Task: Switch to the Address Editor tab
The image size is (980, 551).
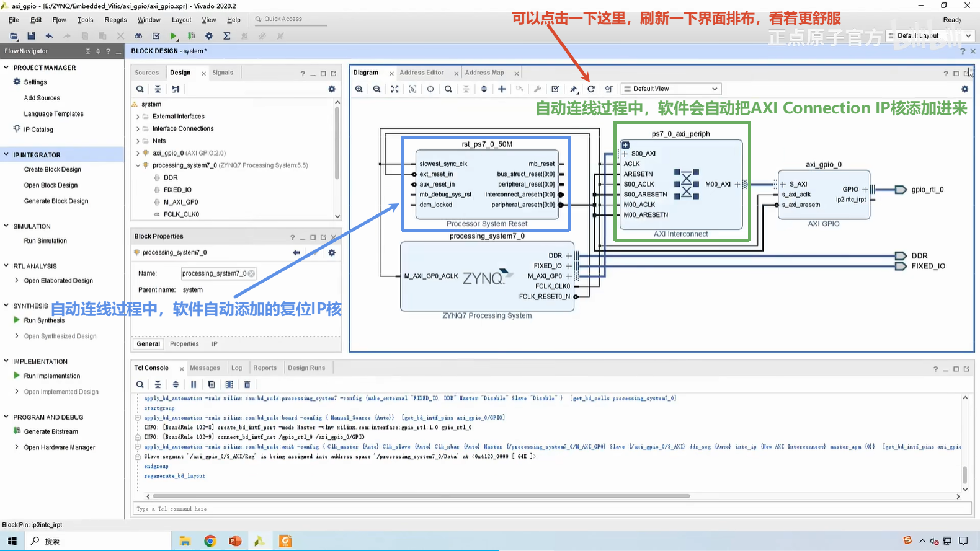Action: 422,73
